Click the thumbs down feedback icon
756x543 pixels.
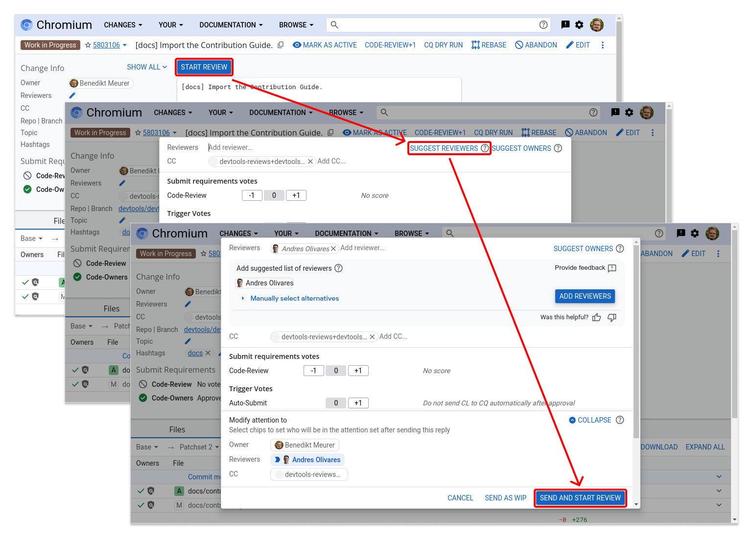pos(612,317)
